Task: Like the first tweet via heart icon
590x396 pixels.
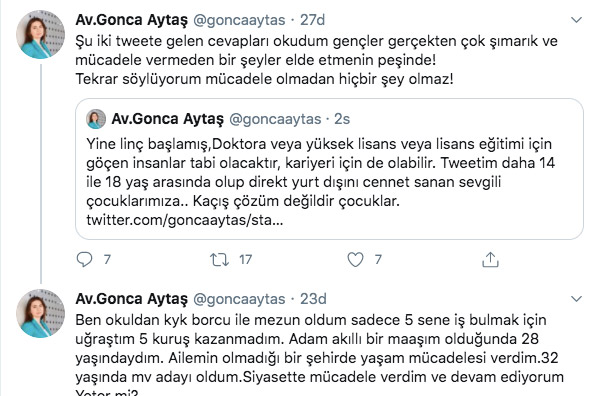Action: (x=355, y=260)
